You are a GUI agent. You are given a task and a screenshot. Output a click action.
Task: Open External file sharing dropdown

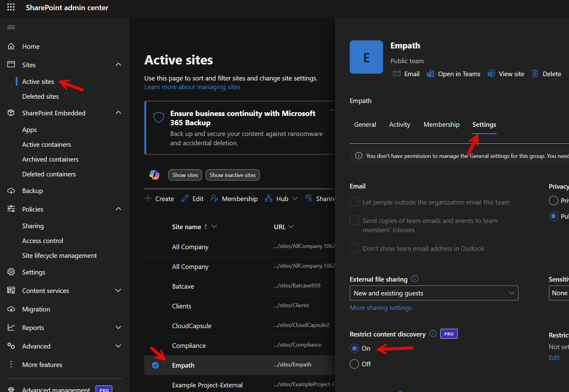pyautogui.click(x=434, y=293)
